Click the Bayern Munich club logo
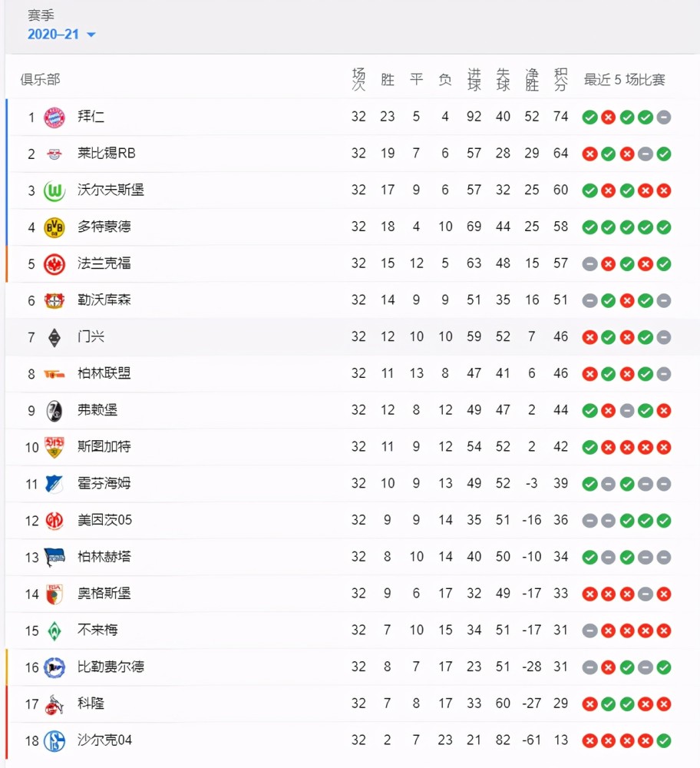Image resolution: width=700 pixels, height=768 pixels. 54,117
